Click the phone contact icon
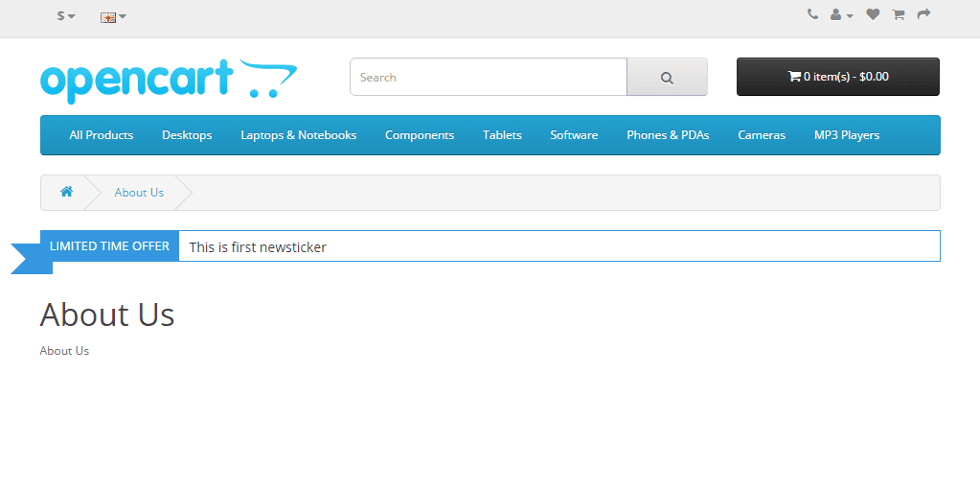980x489 pixels. (812, 14)
